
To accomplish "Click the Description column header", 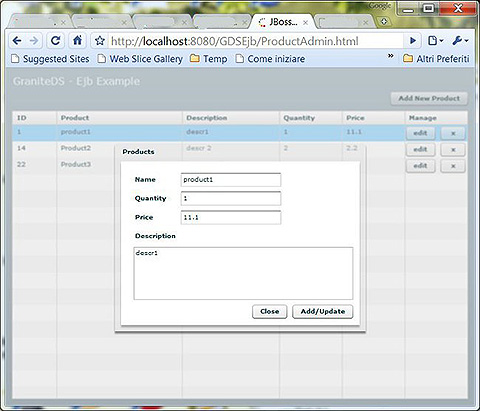I will [x=231, y=118].
